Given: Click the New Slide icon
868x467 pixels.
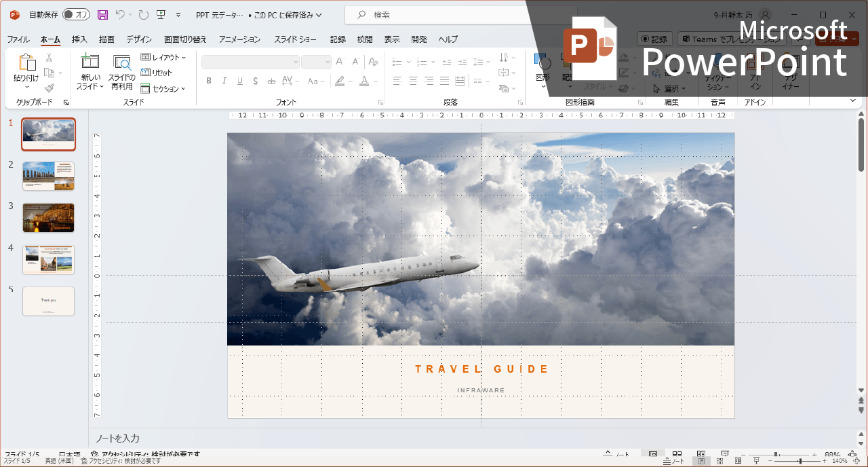Looking at the screenshot, I should tap(90, 71).
